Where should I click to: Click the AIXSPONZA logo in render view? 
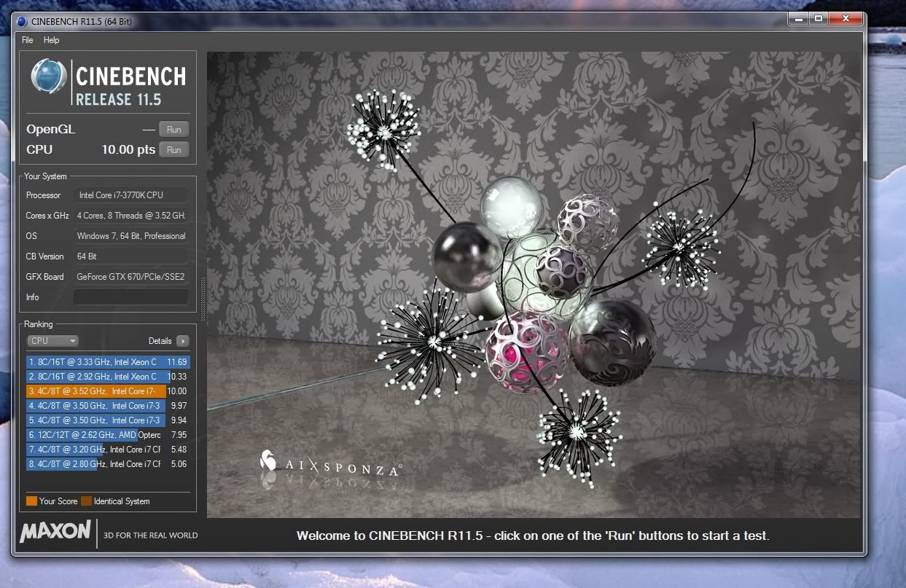[x=330, y=463]
